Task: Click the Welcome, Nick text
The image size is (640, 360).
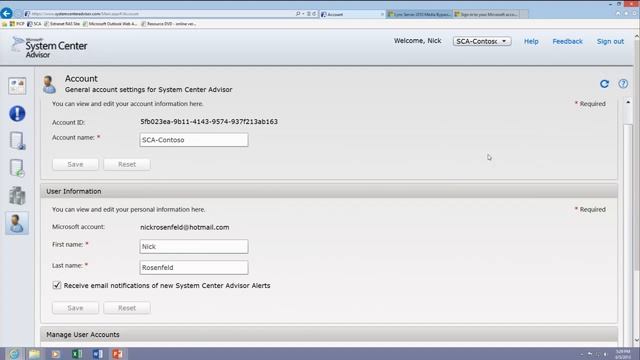Action: tap(418, 41)
